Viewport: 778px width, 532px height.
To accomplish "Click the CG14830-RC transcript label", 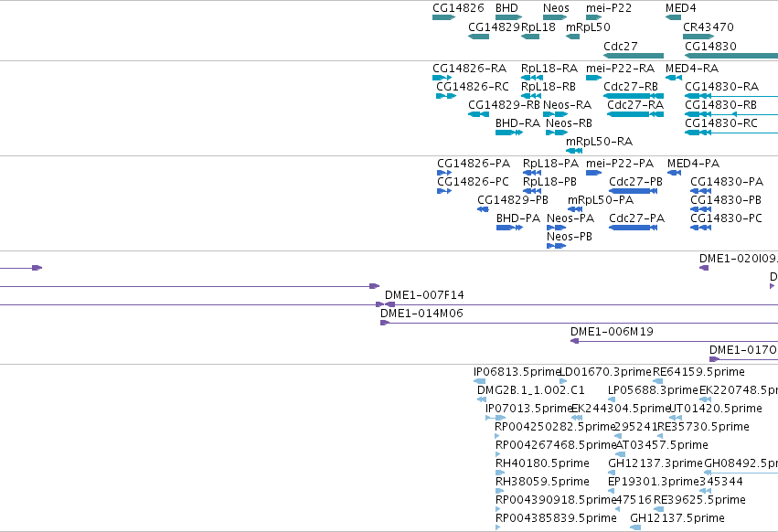I will 721,123.
